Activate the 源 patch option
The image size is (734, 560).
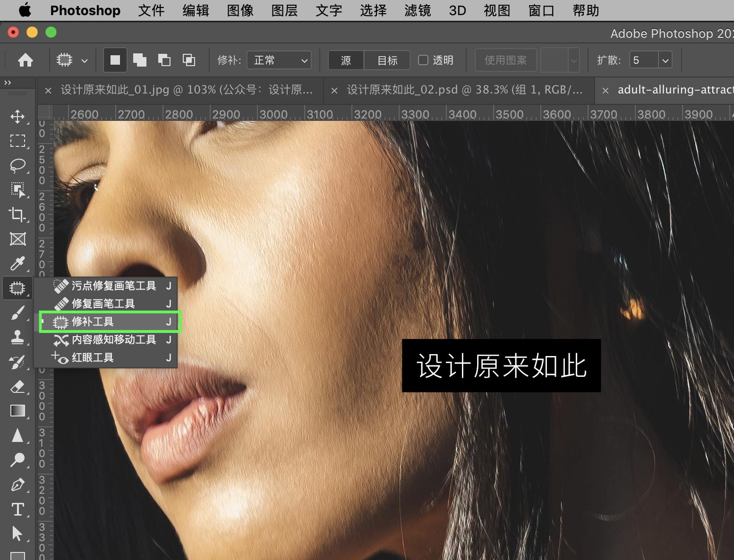[345, 60]
